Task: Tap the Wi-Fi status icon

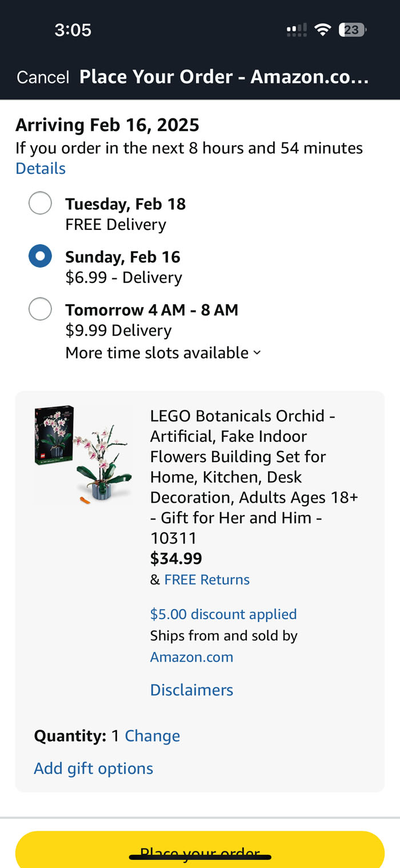Action: click(323, 30)
